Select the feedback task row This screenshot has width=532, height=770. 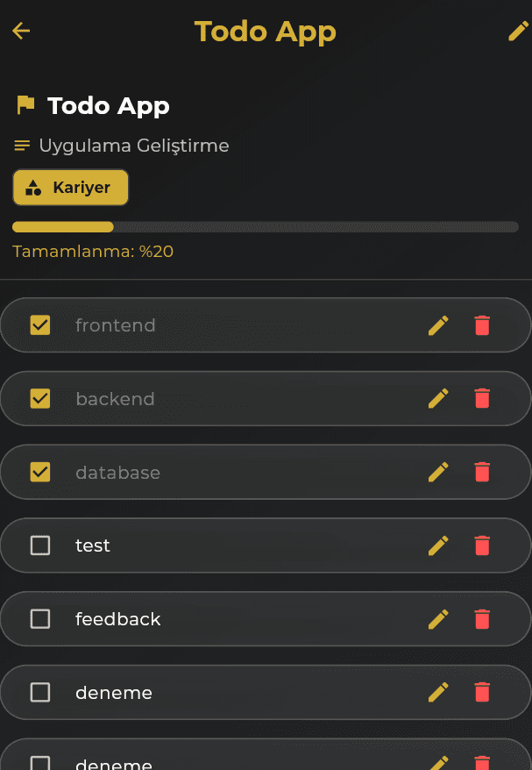[x=219, y=619]
